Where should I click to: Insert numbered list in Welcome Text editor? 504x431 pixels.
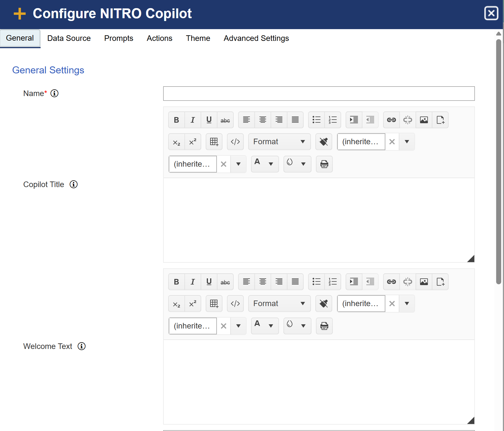pyautogui.click(x=332, y=282)
